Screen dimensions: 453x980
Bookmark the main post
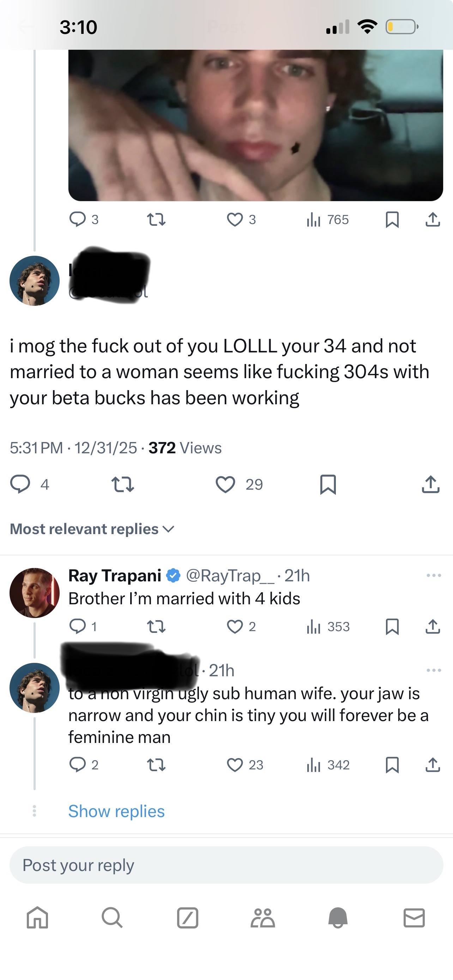tap(328, 484)
